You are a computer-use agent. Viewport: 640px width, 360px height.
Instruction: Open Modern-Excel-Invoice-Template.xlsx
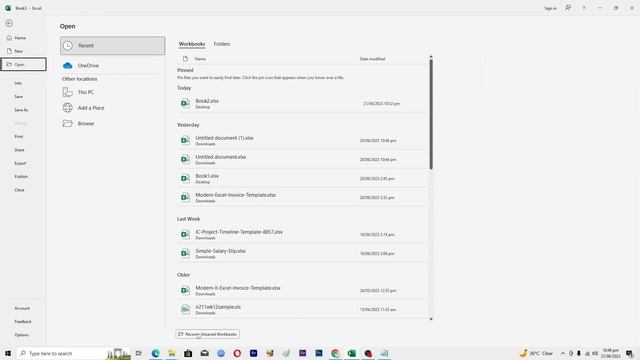point(302,198)
